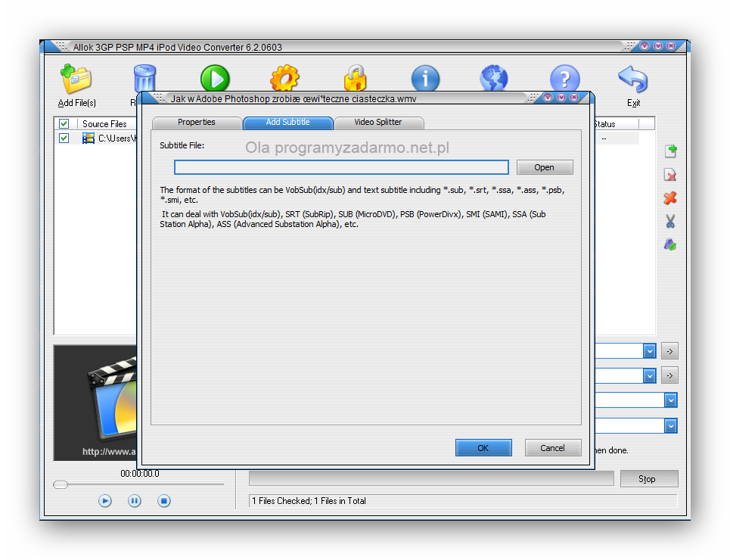
Task: Open help with the question mark icon
Action: tap(565, 78)
